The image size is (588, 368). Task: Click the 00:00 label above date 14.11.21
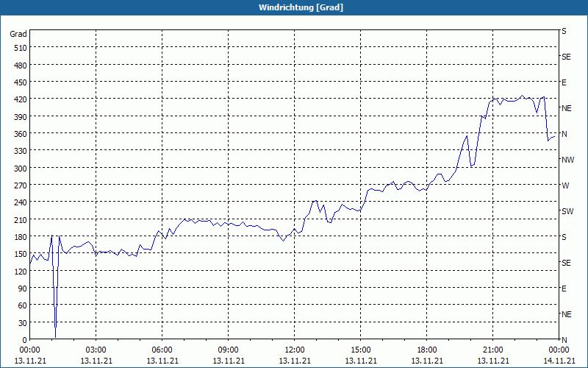(559, 350)
